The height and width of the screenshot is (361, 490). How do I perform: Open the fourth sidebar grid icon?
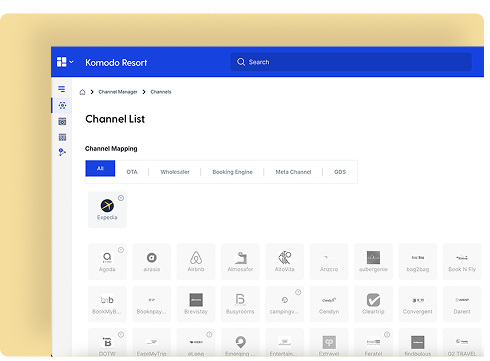[62, 137]
